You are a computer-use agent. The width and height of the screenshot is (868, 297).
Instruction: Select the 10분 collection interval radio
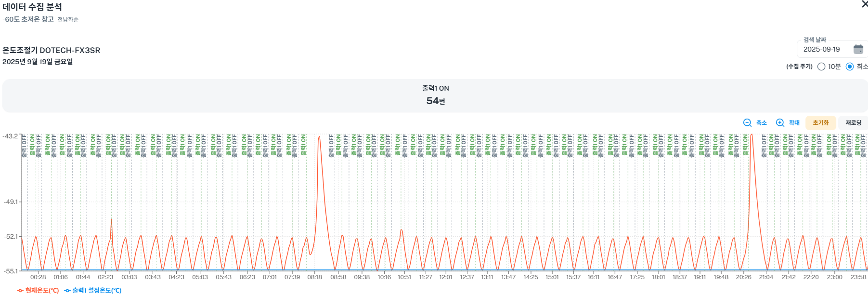(x=821, y=67)
